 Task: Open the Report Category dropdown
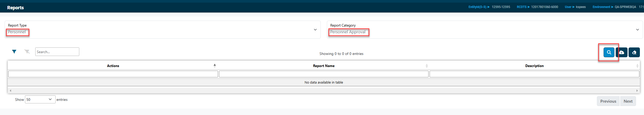click(485, 30)
